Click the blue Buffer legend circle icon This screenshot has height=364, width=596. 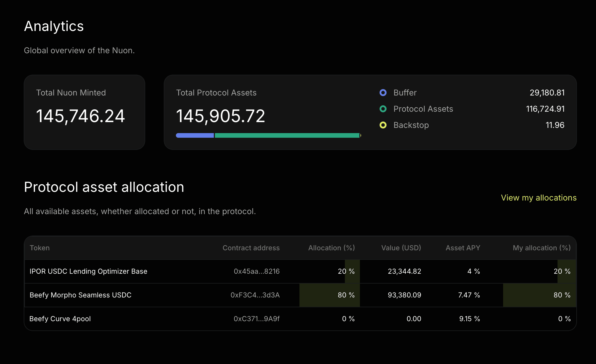pos(383,93)
